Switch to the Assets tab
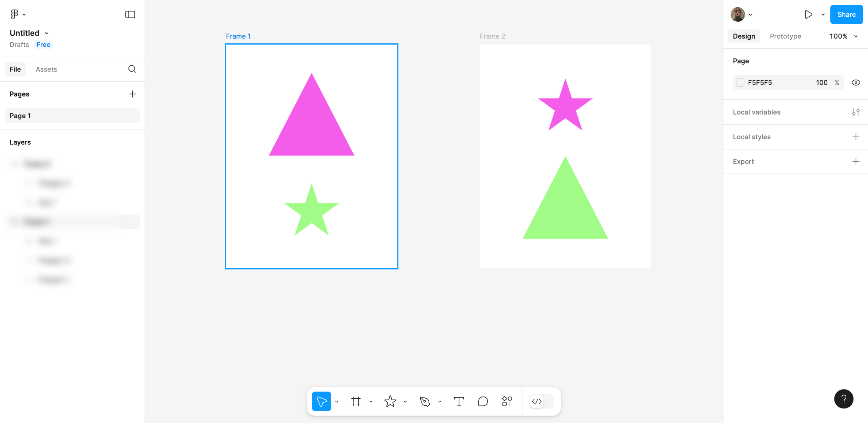 [46, 69]
